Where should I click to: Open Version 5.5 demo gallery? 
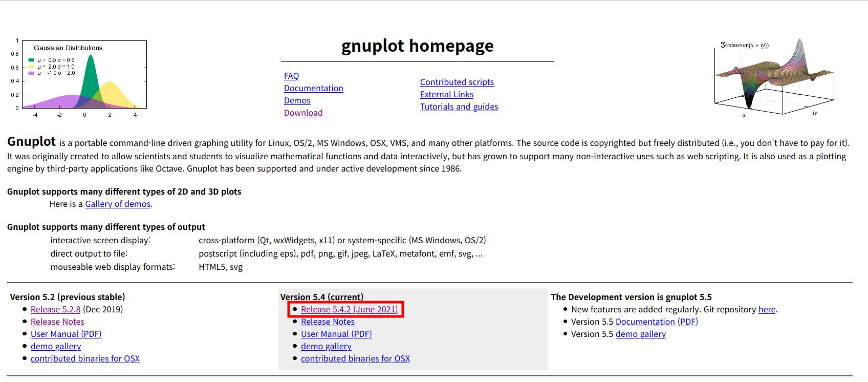click(x=641, y=334)
